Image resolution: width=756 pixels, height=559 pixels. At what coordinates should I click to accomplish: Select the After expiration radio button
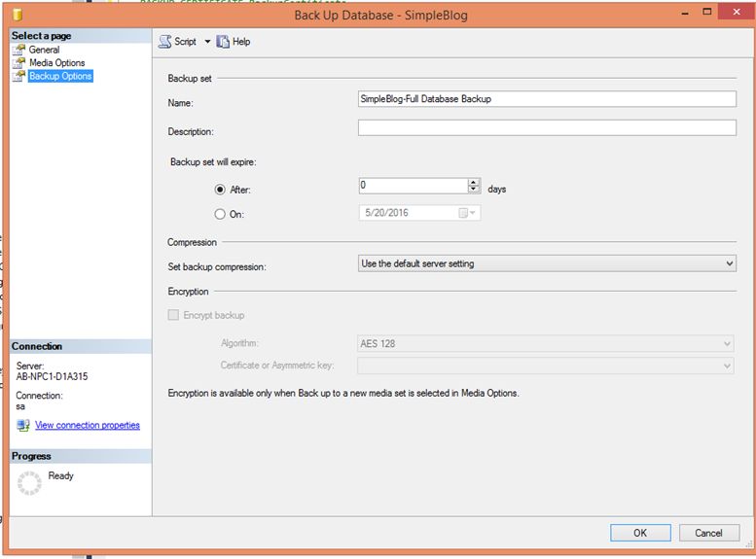click(220, 190)
